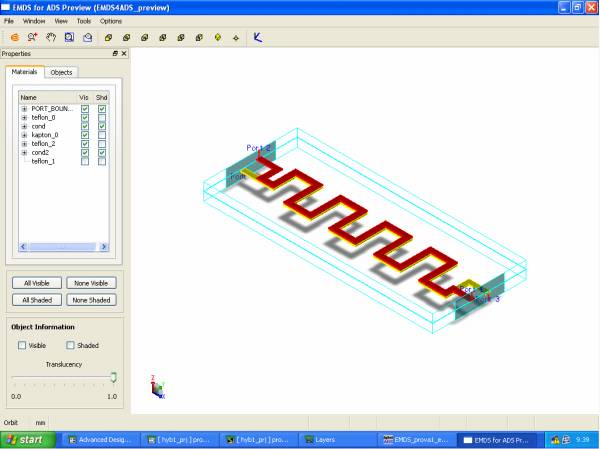This screenshot has width=600, height=449.
Task: Select the Materials tab
Action: click(x=24, y=72)
